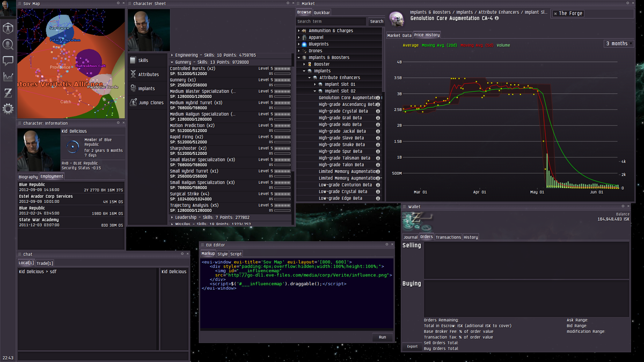Show info for High-grade Talon Beta
Image resolution: width=644 pixels, height=362 pixels.
point(378,165)
